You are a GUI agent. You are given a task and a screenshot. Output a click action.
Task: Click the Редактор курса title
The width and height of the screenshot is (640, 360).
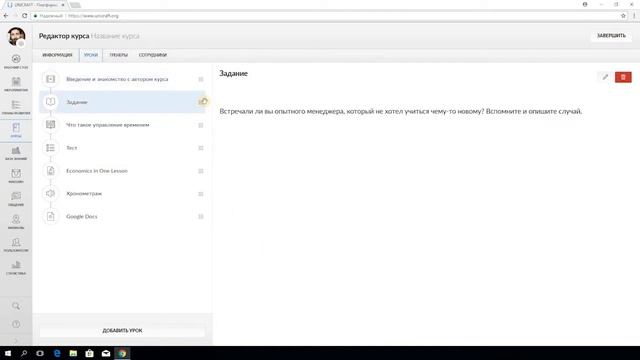coord(64,36)
